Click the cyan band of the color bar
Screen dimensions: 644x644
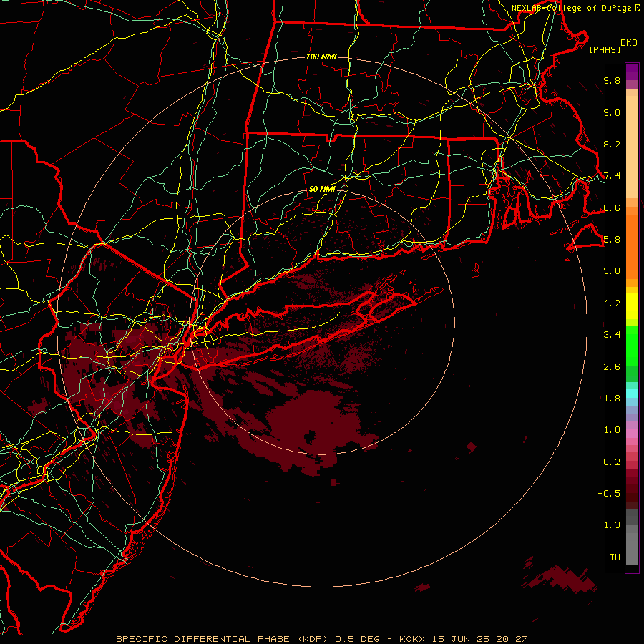[x=632, y=394]
